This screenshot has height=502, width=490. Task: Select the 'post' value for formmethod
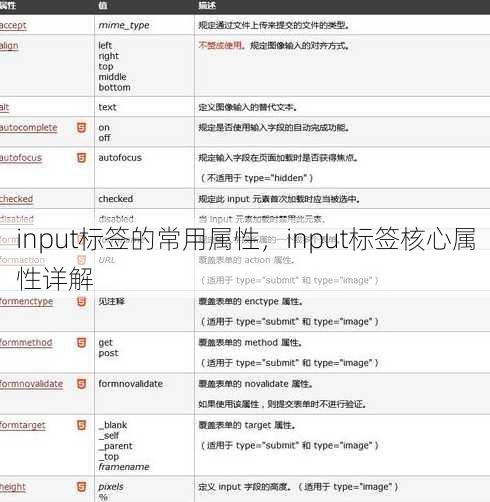pos(108,353)
